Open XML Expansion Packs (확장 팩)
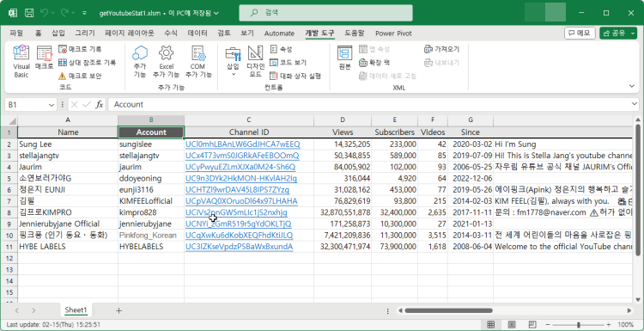Viewport: 644px width, 331px height. (374, 63)
